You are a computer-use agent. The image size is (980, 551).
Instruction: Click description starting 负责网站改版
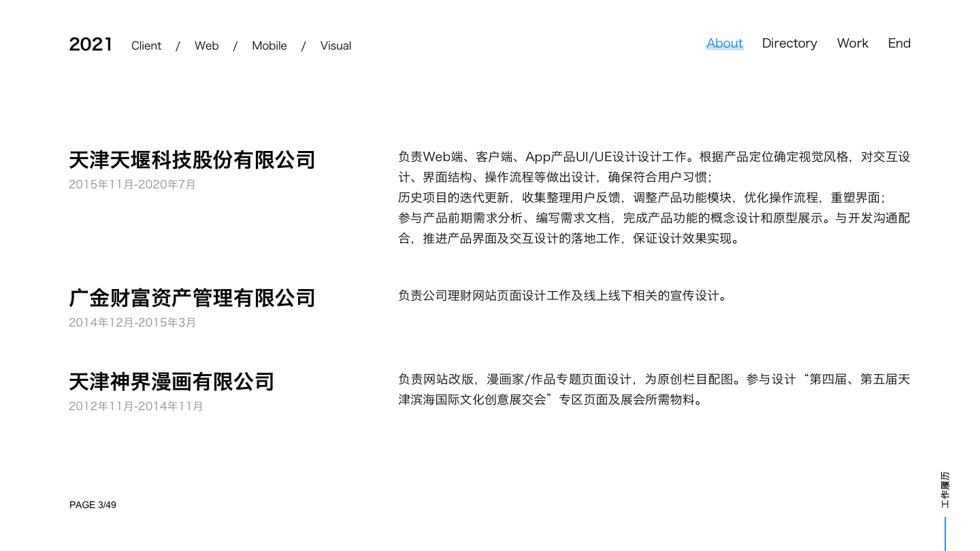point(654,389)
